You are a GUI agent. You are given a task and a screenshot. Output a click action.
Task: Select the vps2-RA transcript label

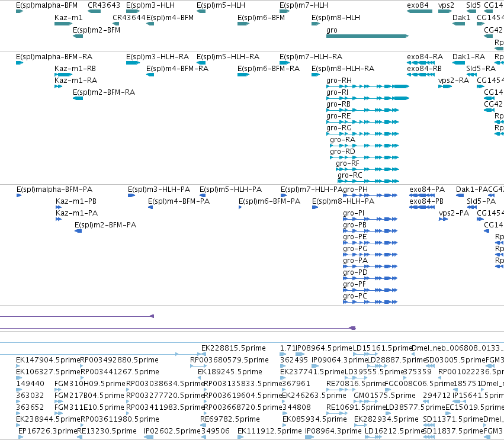(454, 81)
